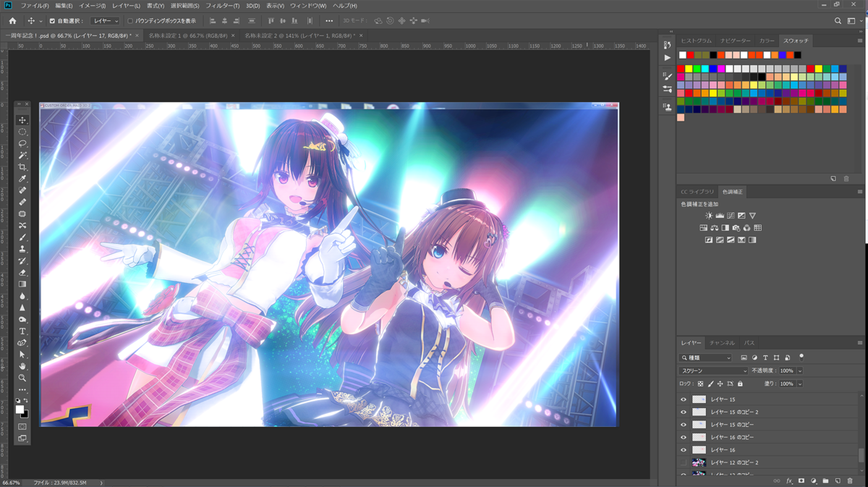The width and height of the screenshot is (868, 487).
Task: Hide レイヤー 15 with its eye icon
Action: [684, 399]
